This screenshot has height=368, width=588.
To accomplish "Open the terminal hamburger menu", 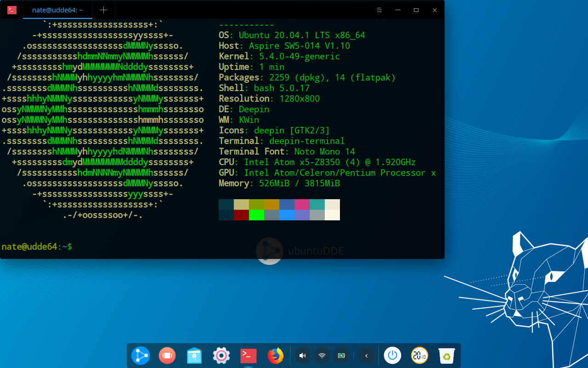I will coord(379,10).
